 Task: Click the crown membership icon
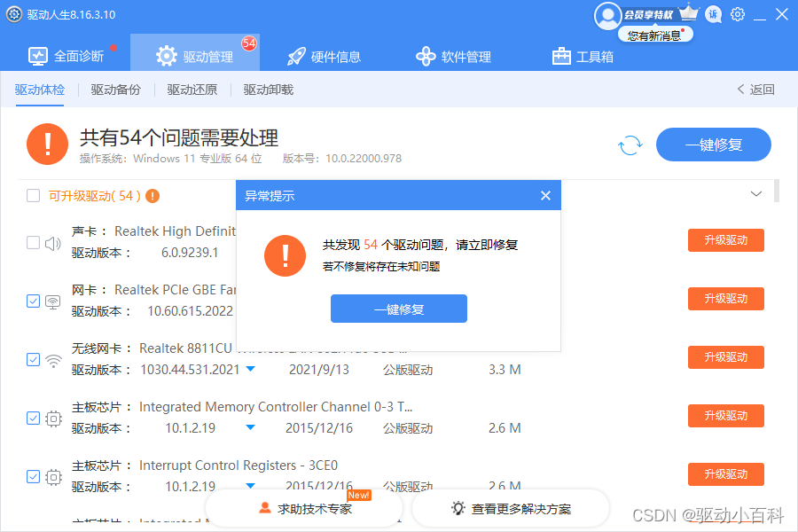point(689,12)
